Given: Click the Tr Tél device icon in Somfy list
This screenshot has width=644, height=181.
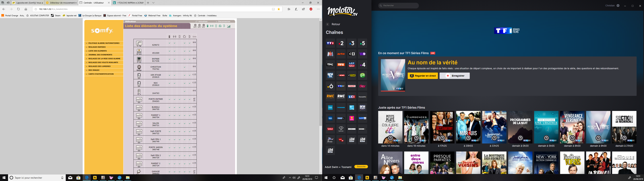Looking at the screenshot, I should point(139,43).
